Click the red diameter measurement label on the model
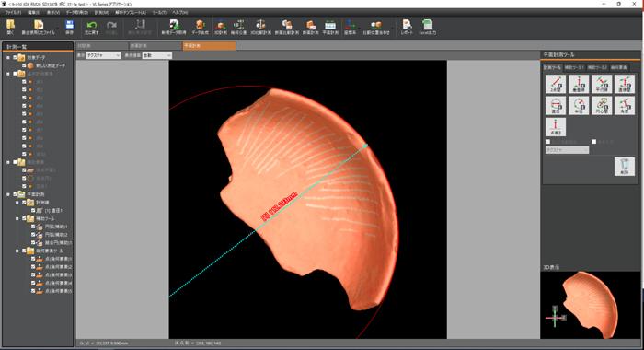This screenshot has height=350, width=644. tap(280, 207)
